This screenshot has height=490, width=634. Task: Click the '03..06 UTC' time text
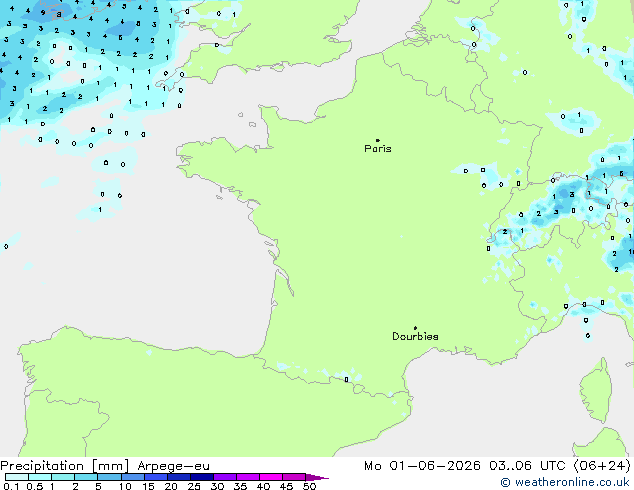(x=527, y=466)
